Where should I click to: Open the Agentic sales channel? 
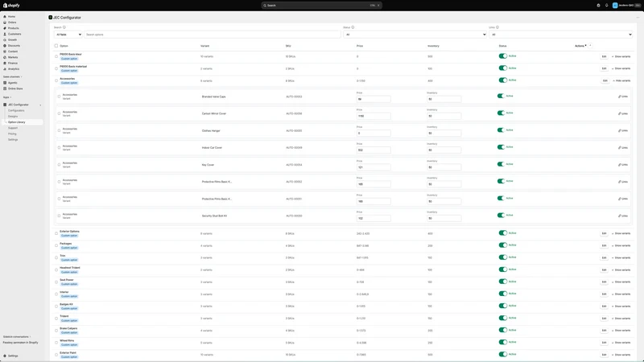click(13, 83)
